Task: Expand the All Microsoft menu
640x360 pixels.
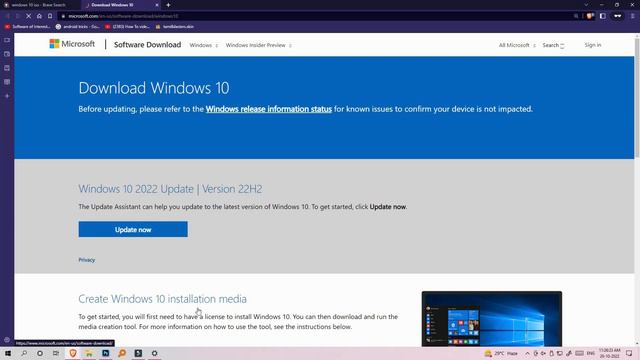Action: (x=517, y=45)
